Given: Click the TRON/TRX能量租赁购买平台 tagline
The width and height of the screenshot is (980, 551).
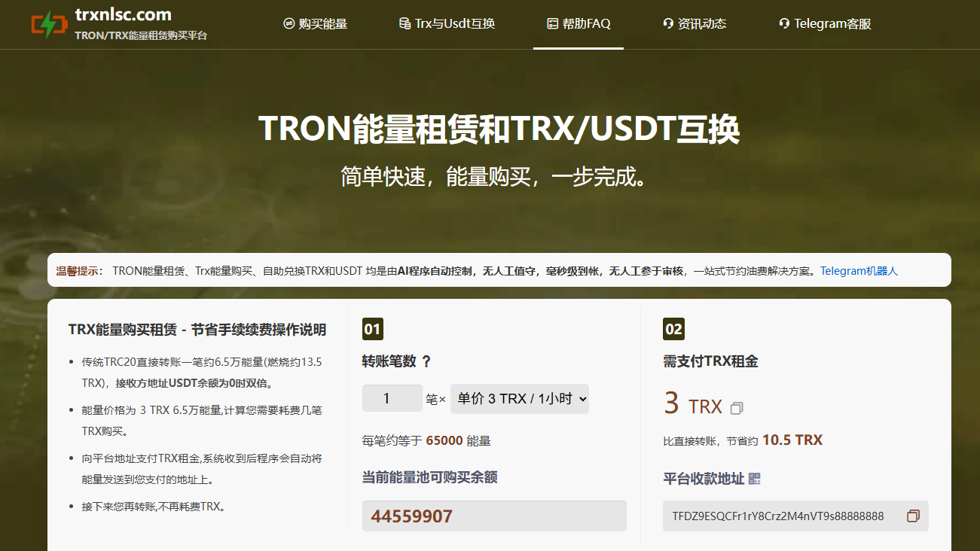Looking at the screenshot, I should [x=141, y=35].
